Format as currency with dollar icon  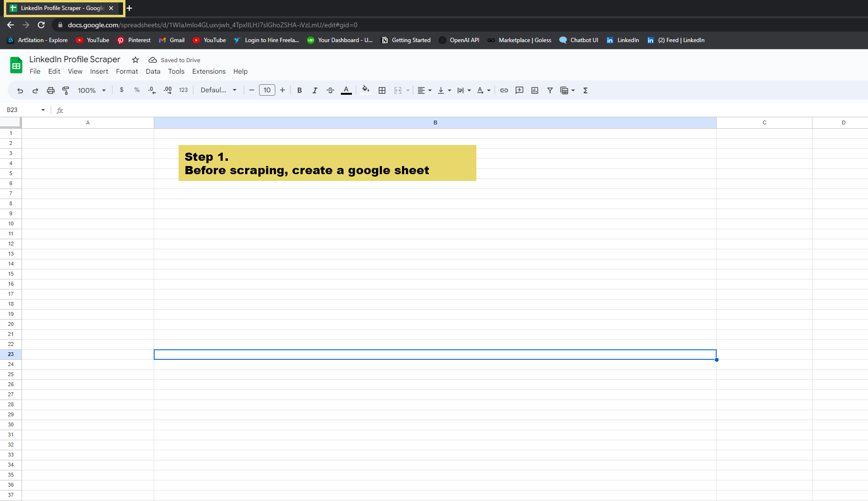[x=122, y=90]
